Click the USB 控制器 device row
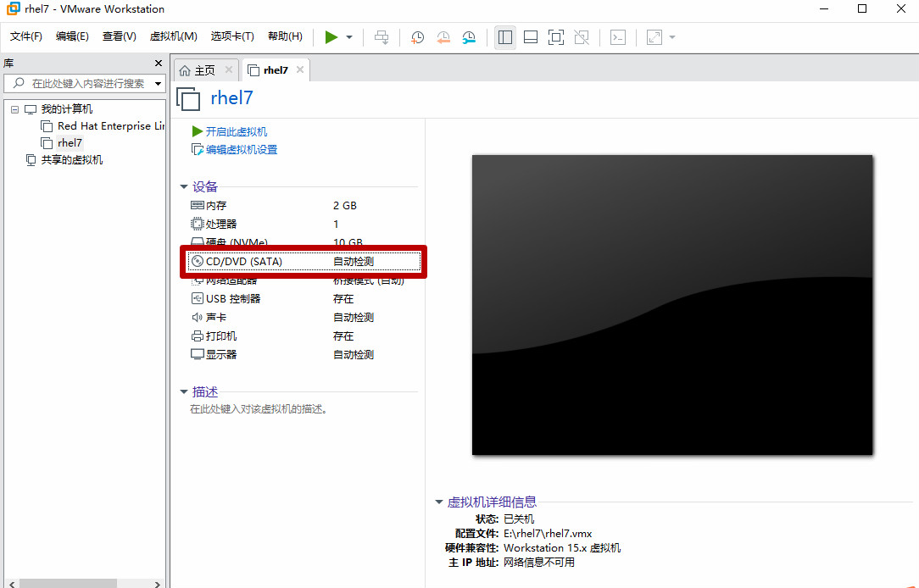 [304, 299]
